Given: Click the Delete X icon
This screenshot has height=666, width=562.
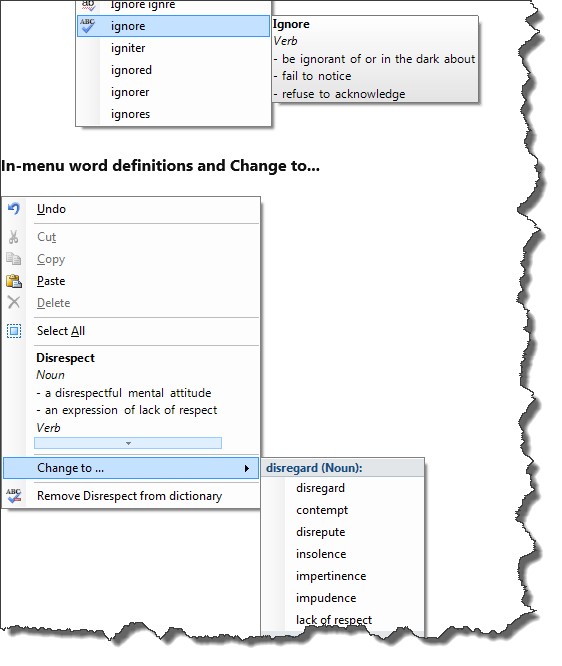Looking at the screenshot, I should [14, 303].
